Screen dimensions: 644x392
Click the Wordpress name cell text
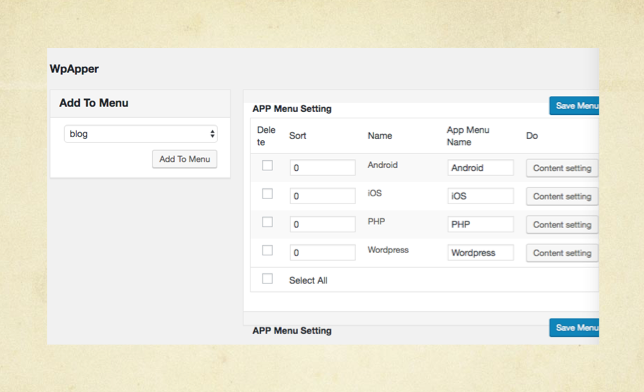tap(388, 250)
